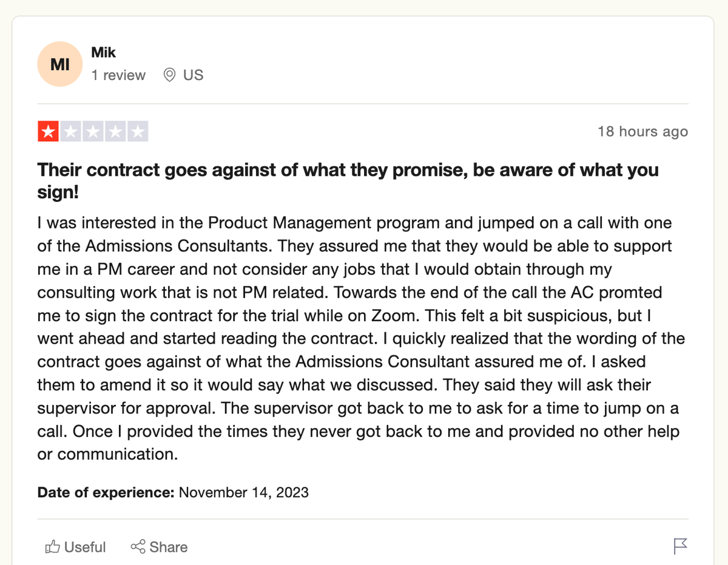Click the '18 hours ago' timestamp
Screen dimensions: 728x565
click(x=642, y=132)
